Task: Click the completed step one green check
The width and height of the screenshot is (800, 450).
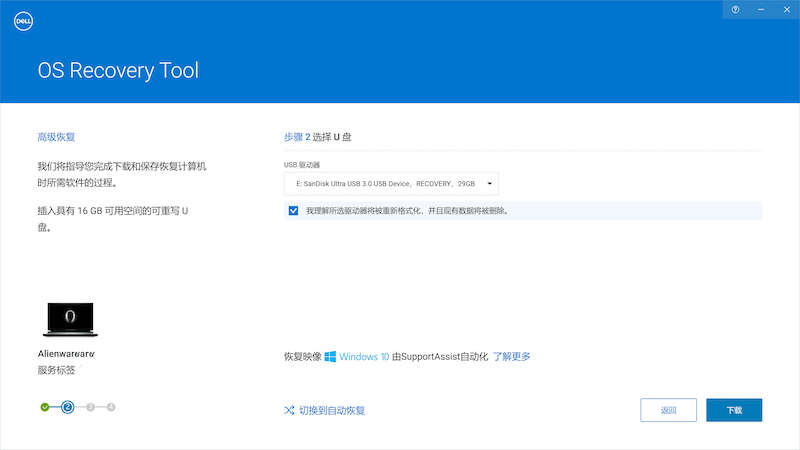Action: (45, 407)
